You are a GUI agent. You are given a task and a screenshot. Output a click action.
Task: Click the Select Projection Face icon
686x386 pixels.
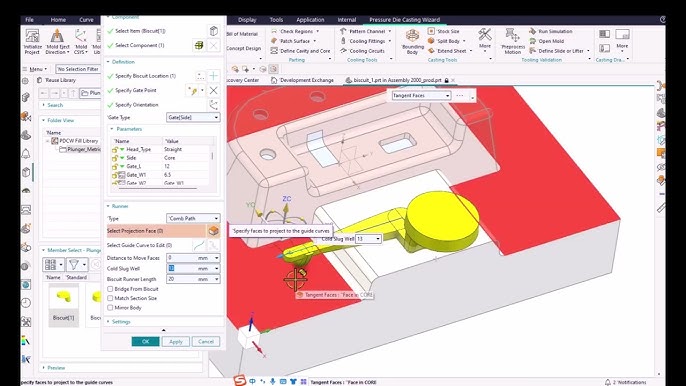(x=213, y=231)
